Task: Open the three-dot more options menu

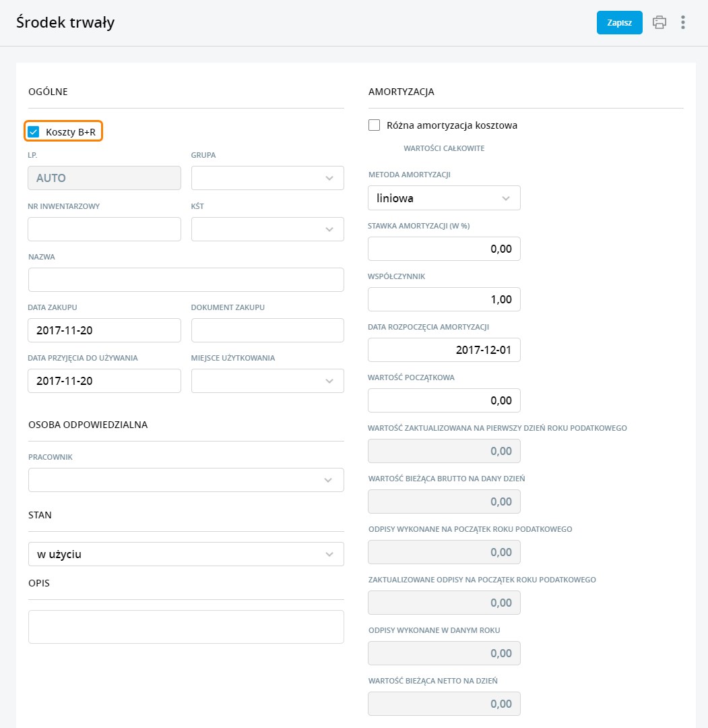Action: pyautogui.click(x=683, y=22)
